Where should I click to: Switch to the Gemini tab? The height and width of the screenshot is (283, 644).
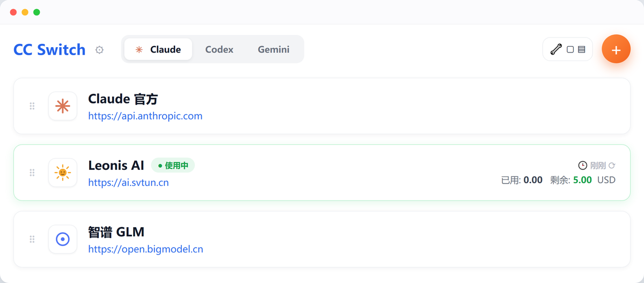tap(274, 49)
